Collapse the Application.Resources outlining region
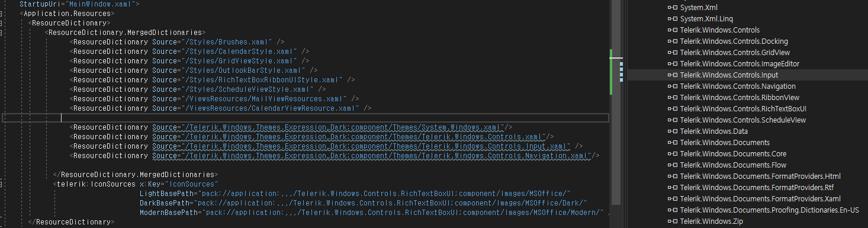 point(1,13)
